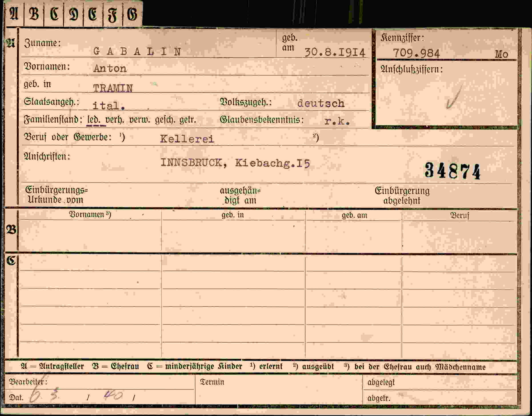Select the nationality value "ital."
The height and width of the screenshot is (416, 532).
[x=109, y=105]
